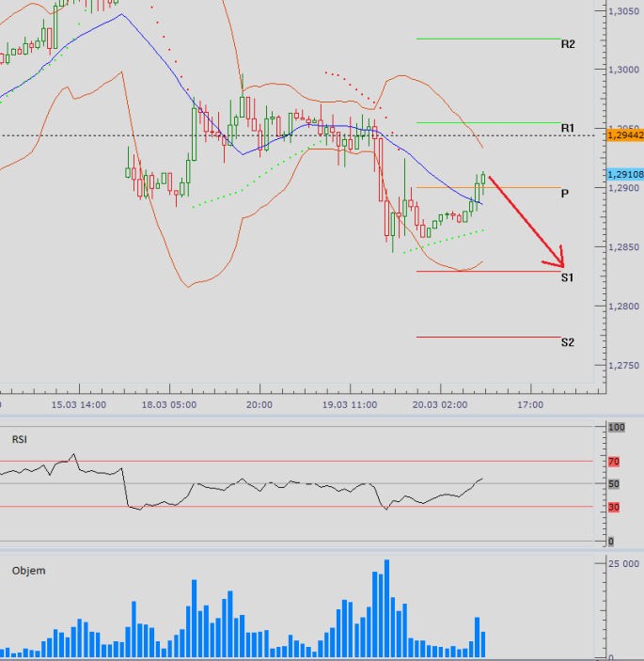
Task: Click the RSI 50 scale value
Action: click(x=614, y=484)
